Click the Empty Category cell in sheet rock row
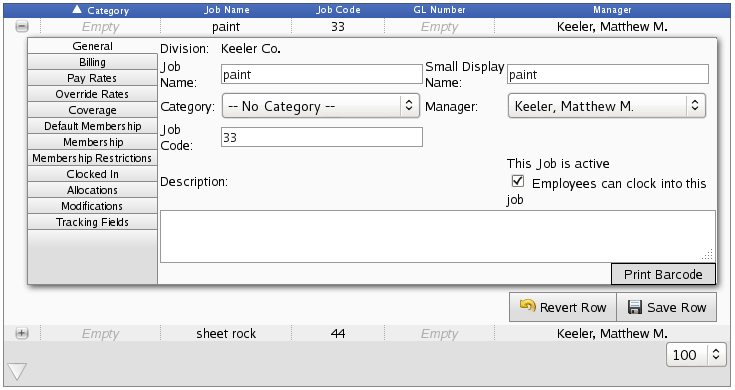Image resolution: width=735 pixels, height=390 pixels. coord(100,333)
